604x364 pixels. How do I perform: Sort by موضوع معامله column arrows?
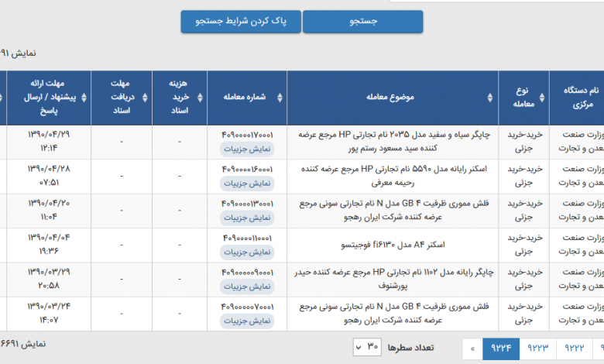pos(490,98)
